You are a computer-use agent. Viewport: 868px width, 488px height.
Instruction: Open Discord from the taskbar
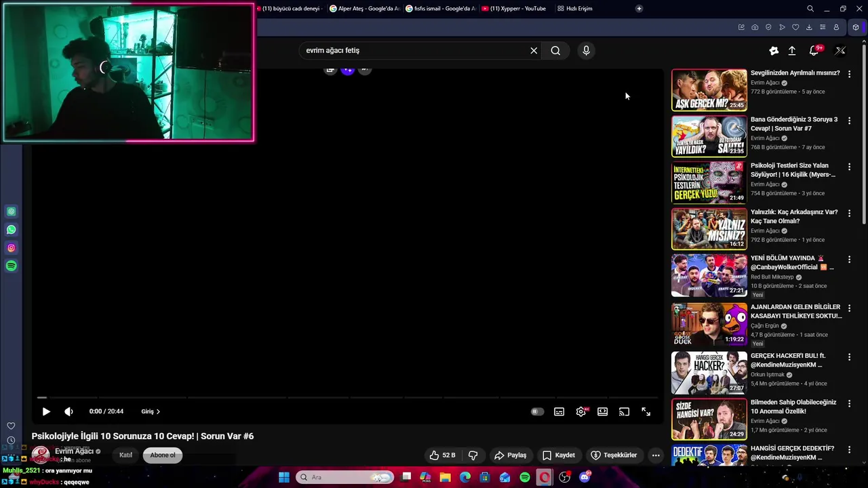(585, 477)
